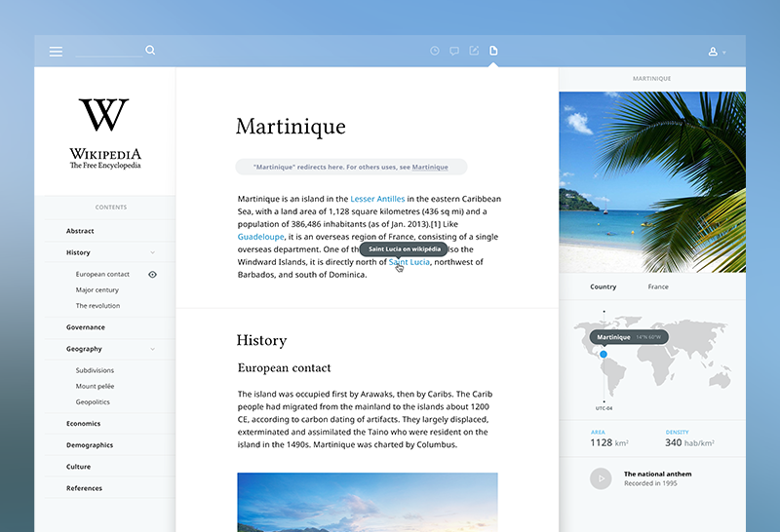Open Subdivisions subsection

pyautogui.click(x=95, y=370)
